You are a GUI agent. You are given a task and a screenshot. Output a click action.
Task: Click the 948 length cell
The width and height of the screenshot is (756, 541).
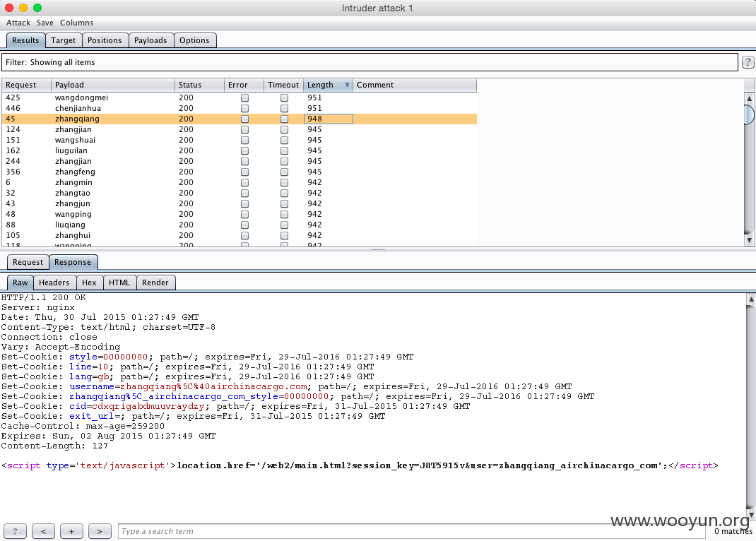click(329, 119)
